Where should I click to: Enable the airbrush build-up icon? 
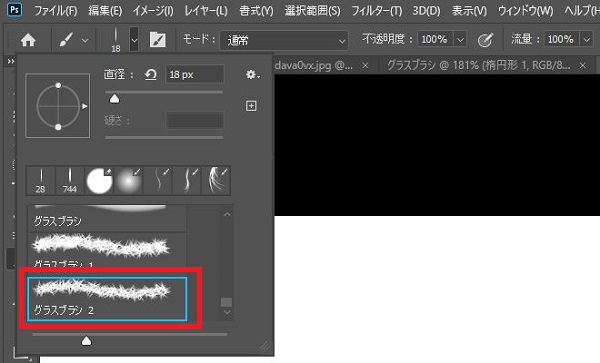click(485, 40)
